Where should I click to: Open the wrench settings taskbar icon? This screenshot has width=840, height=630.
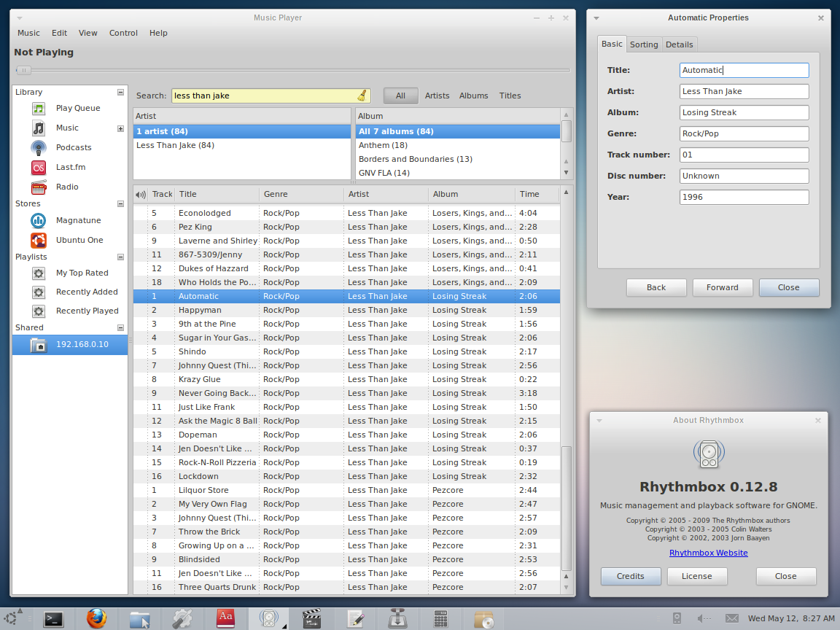[182, 619]
